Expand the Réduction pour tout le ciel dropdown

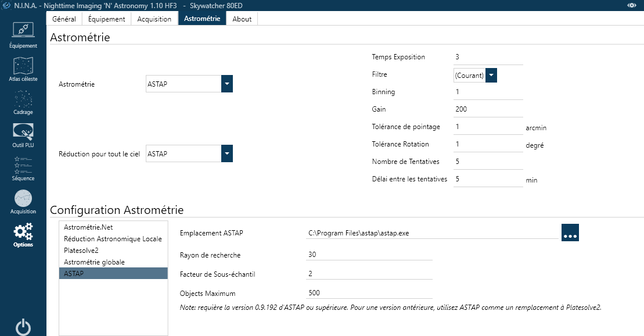point(226,154)
